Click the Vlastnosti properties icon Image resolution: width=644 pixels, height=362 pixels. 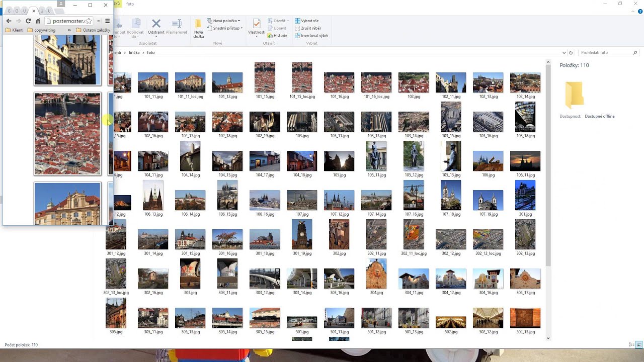[257, 24]
